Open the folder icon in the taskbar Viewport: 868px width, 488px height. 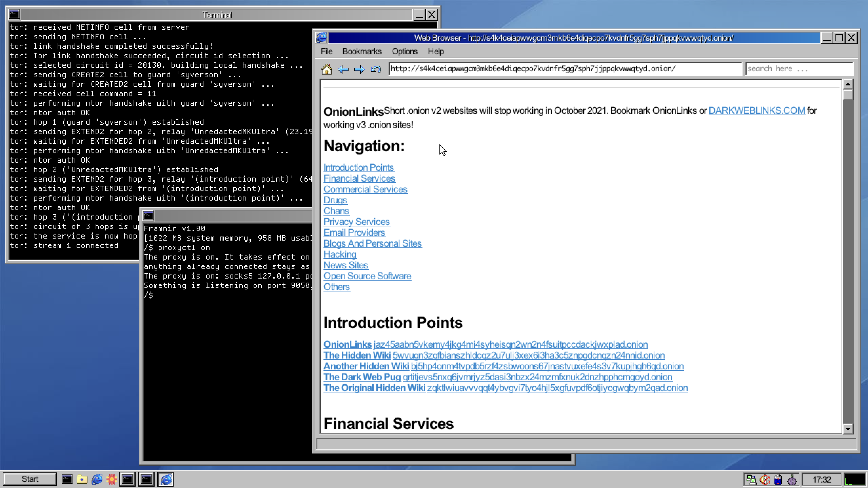[82, 479]
